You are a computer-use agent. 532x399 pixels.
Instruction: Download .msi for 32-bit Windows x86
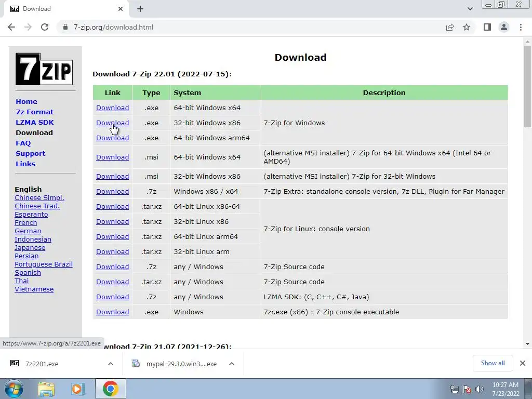112,177
